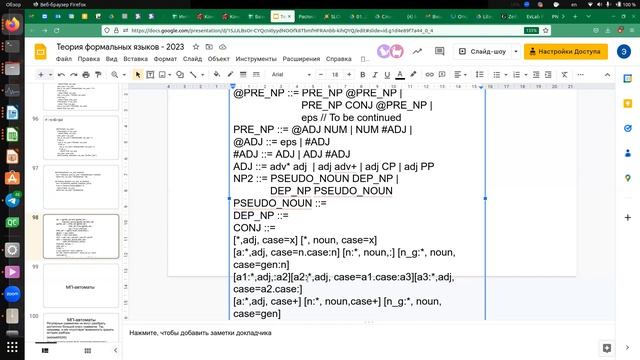Open new slide layout dropdown arrow

[50, 75]
